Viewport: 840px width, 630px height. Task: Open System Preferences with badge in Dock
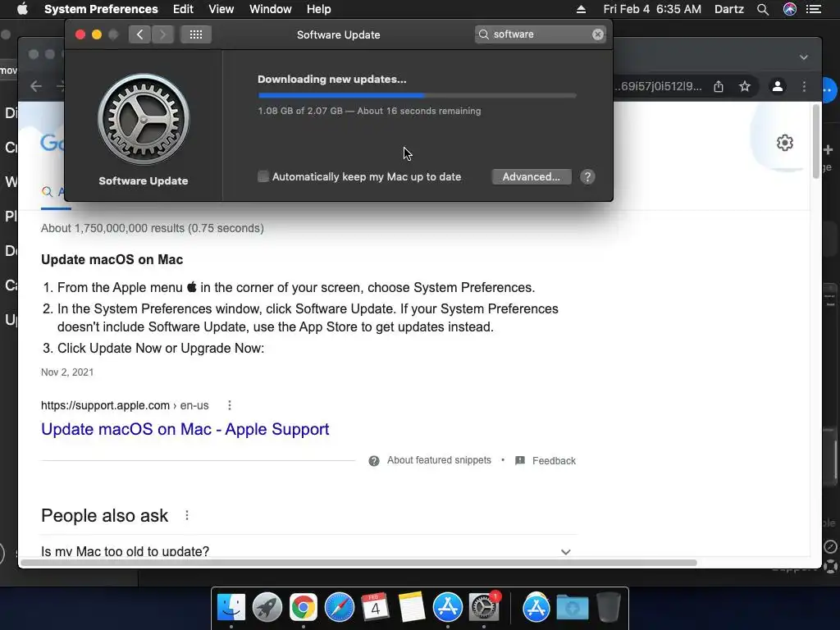point(484,607)
